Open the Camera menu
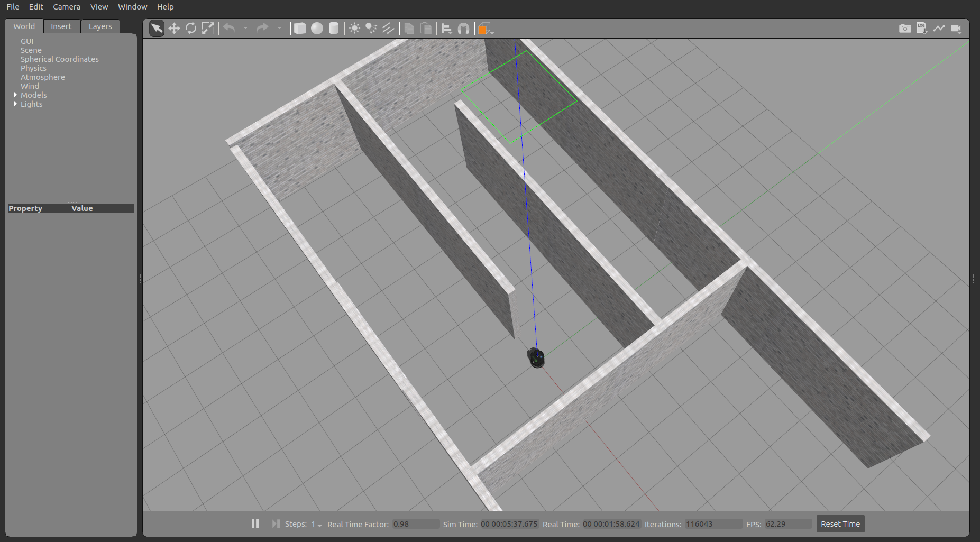980x542 pixels. click(x=67, y=7)
